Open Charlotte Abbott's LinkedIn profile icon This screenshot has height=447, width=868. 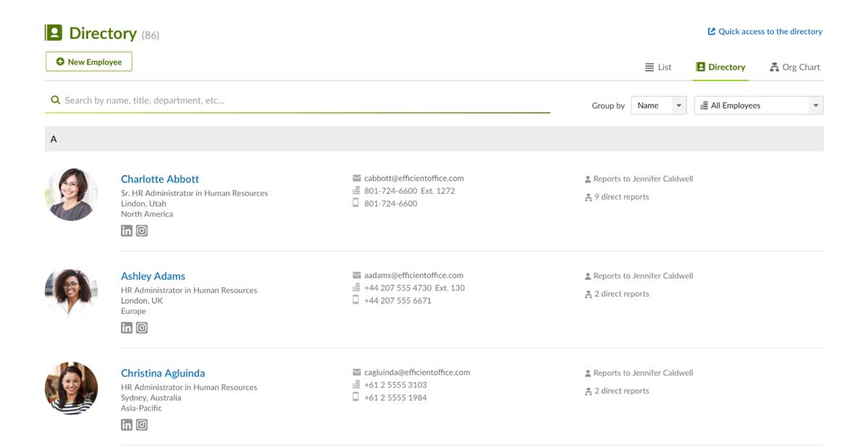[x=127, y=230]
